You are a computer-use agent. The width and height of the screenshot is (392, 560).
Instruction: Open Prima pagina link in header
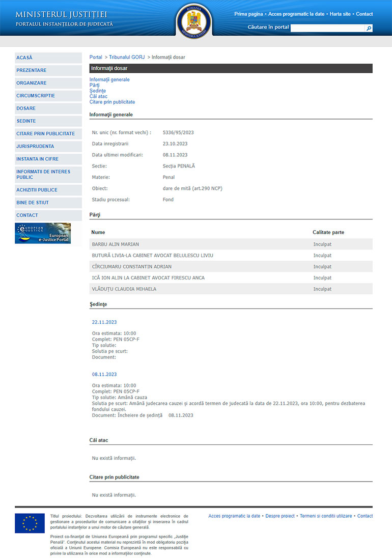(x=248, y=14)
